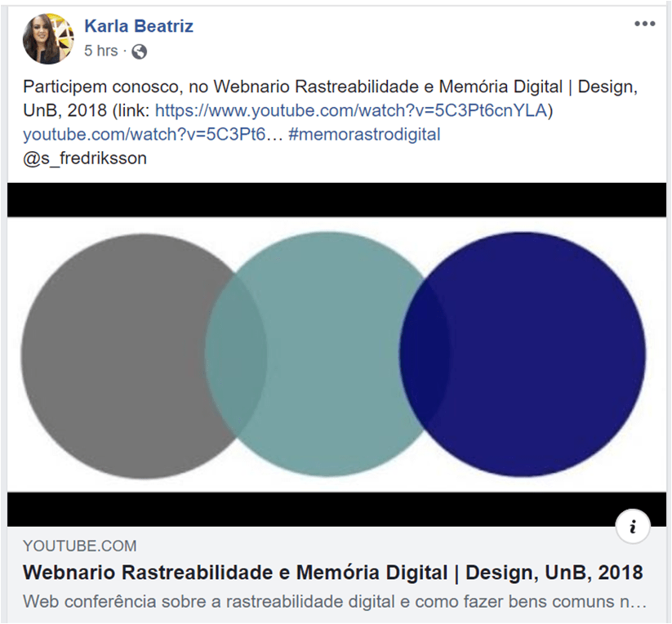This screenshot has height=624, width=672.
Task: Select the #memorastrodigital hashtag
Action: coord(364,135)
